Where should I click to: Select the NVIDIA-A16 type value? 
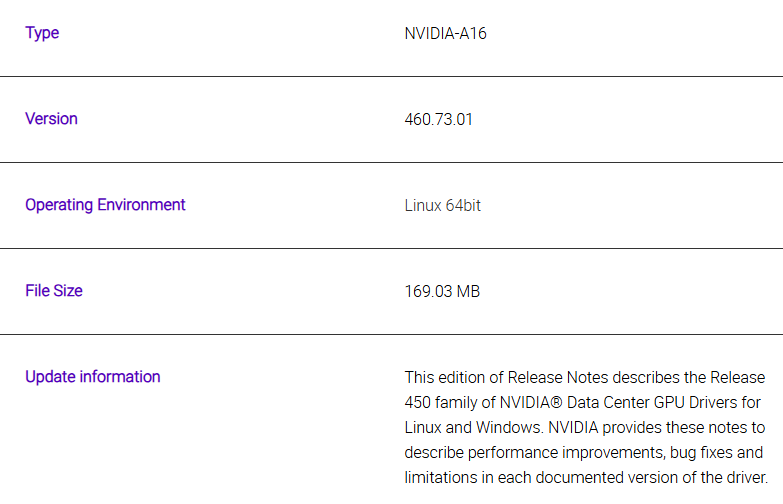tap(445, 33)
